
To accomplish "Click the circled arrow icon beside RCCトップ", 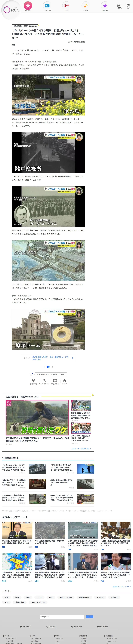I will click(x=21, y=627).
